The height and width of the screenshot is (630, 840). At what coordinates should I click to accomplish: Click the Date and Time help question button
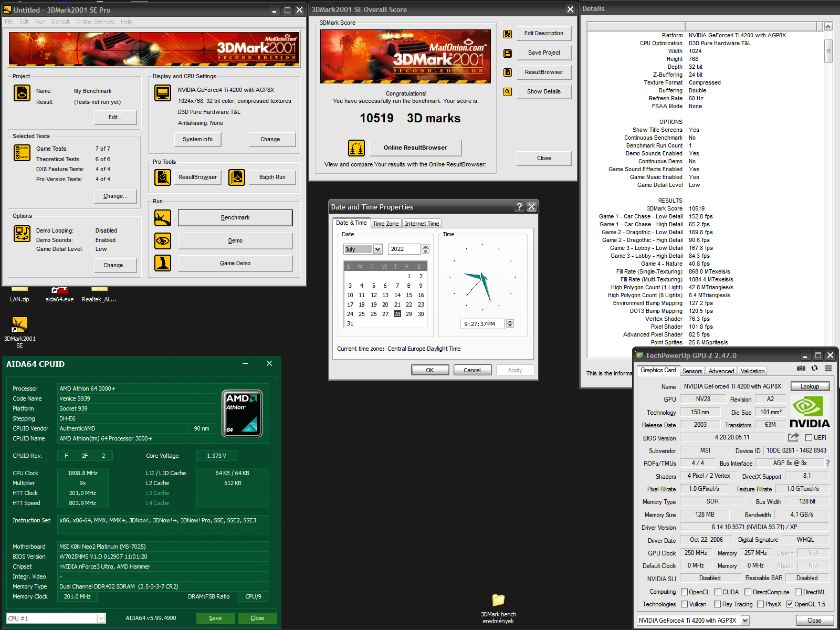click(x=519, y=207)
